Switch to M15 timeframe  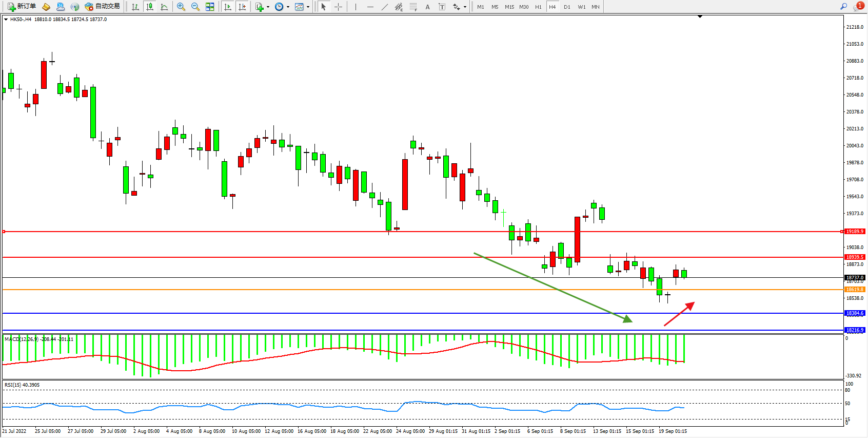click(509, 7)
